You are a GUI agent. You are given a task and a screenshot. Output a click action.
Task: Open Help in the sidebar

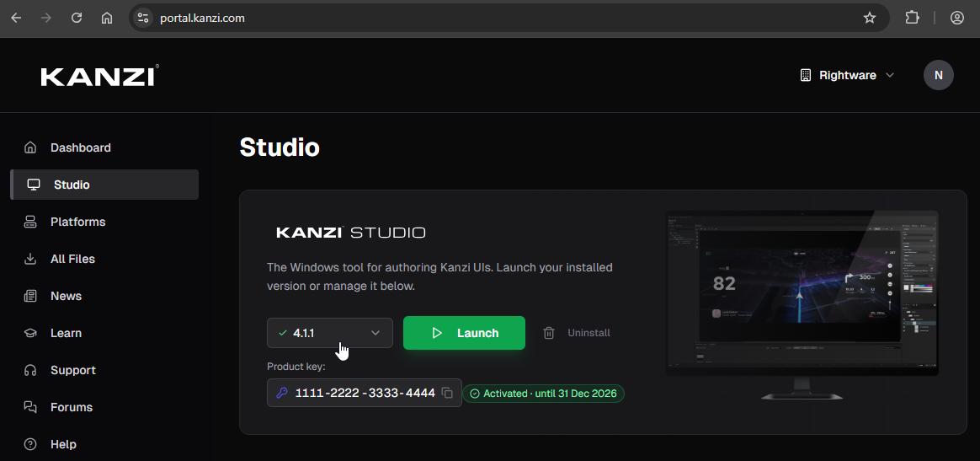coord(104,444)
